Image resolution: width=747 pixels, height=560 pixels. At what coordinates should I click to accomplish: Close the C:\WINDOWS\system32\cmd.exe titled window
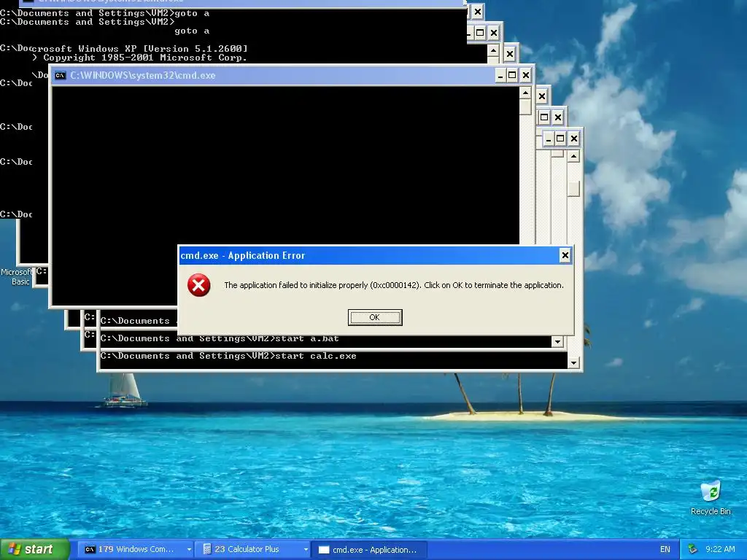click(x=525, y=75)
